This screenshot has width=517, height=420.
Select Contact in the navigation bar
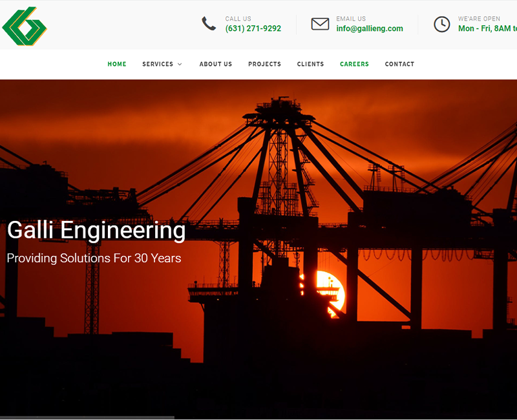point(399,65)
